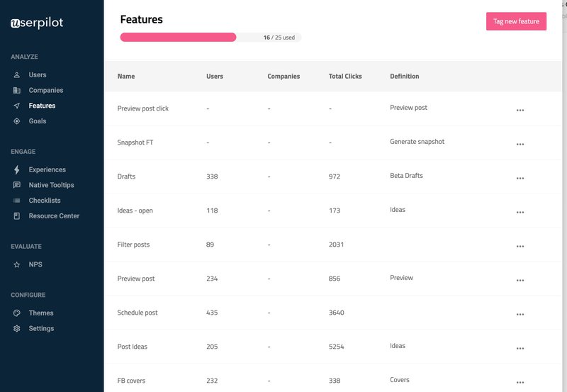The height and width of the screenshot is (392, 567).
Task: Click the Checklists list icon
Action: (17, 201)
